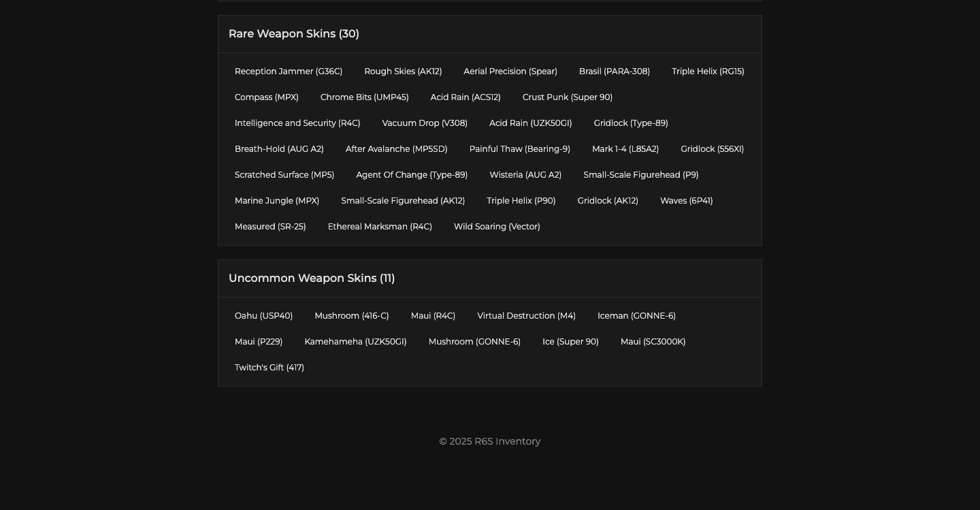Image resolution: width=980 pixels, height=510 pixels.
Task: Select Triple Helix (RG15) weapon skin
Action: [708, 71]
